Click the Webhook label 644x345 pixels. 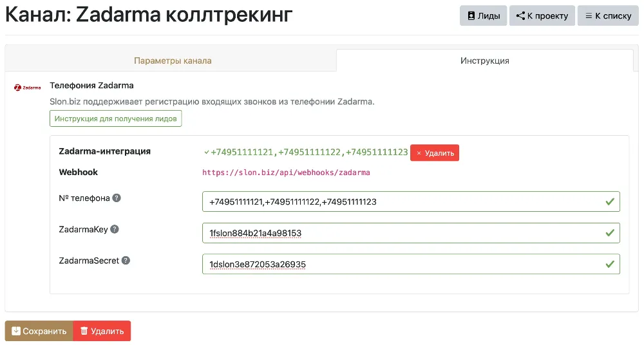pyautogui.click(x=78, y=172)
